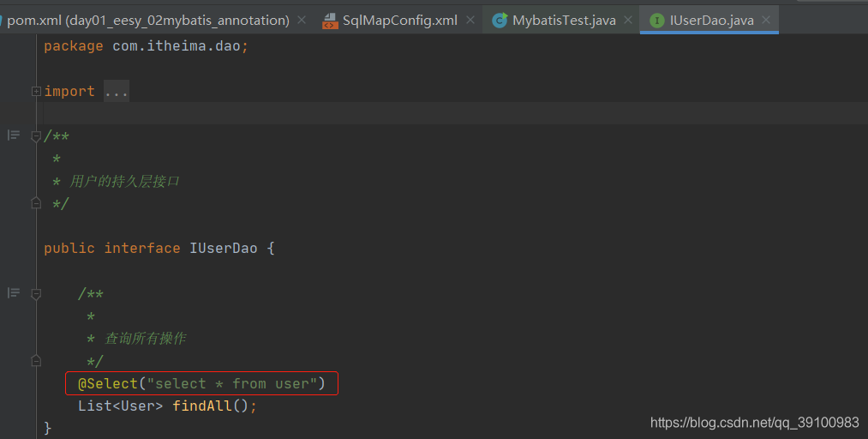Click the IUserDao.java interface icon
Screen dimensions: 868x439
point(656,21)
